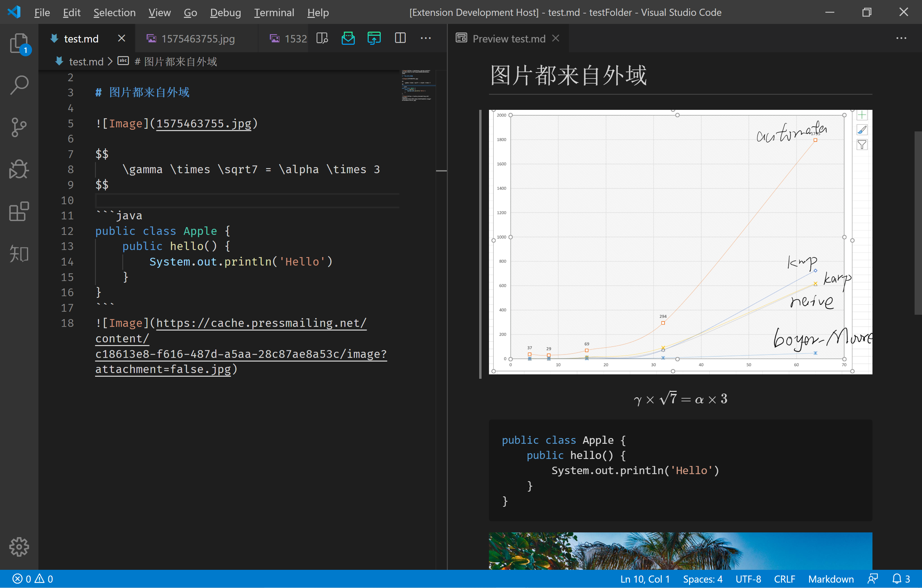Click the funnel chart filter icon in image
Screen dimensions: 922x588
click(862, 145)
